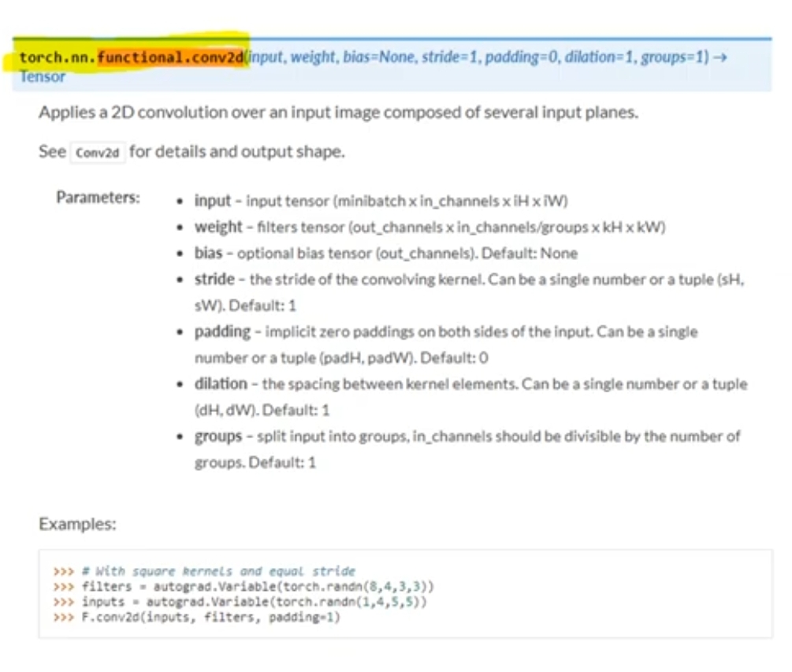The height and width of the screenshot is (672, 792).
Task: Click 'groups. Default: 1' continuation text
Action: coord(255,462)
